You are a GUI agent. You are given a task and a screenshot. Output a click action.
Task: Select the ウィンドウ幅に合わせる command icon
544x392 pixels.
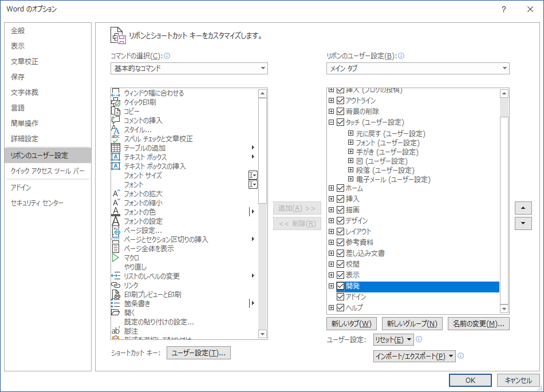[x=116, y=93]
